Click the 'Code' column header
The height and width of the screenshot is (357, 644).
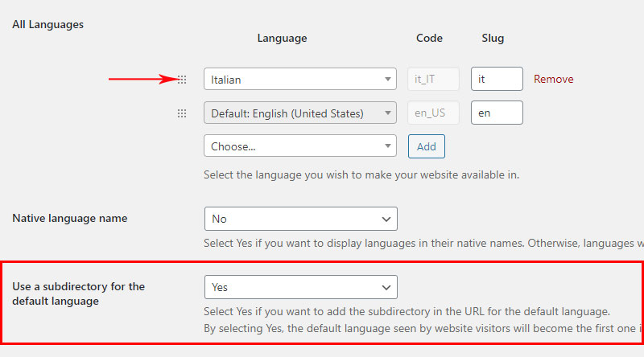tap(429, 38)
